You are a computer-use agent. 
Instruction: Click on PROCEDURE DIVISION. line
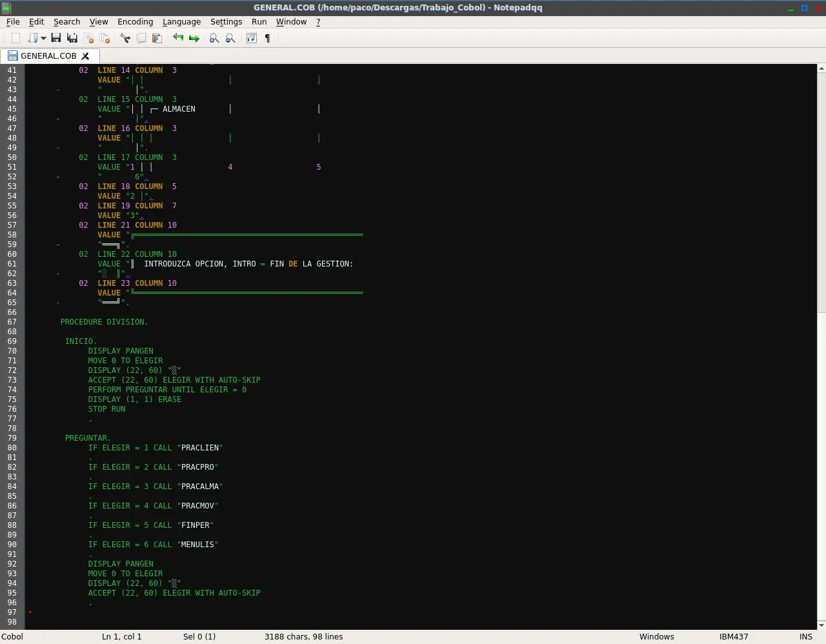pos(104,322)
